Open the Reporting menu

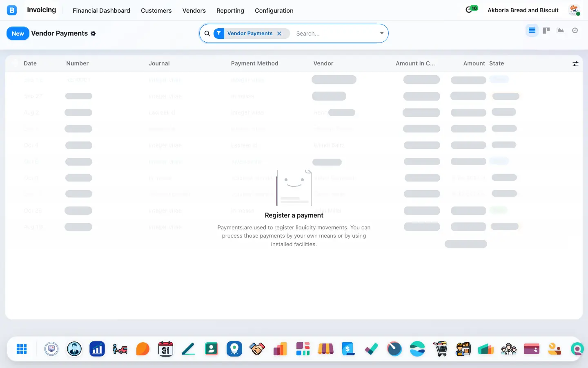tap(230, 11)
